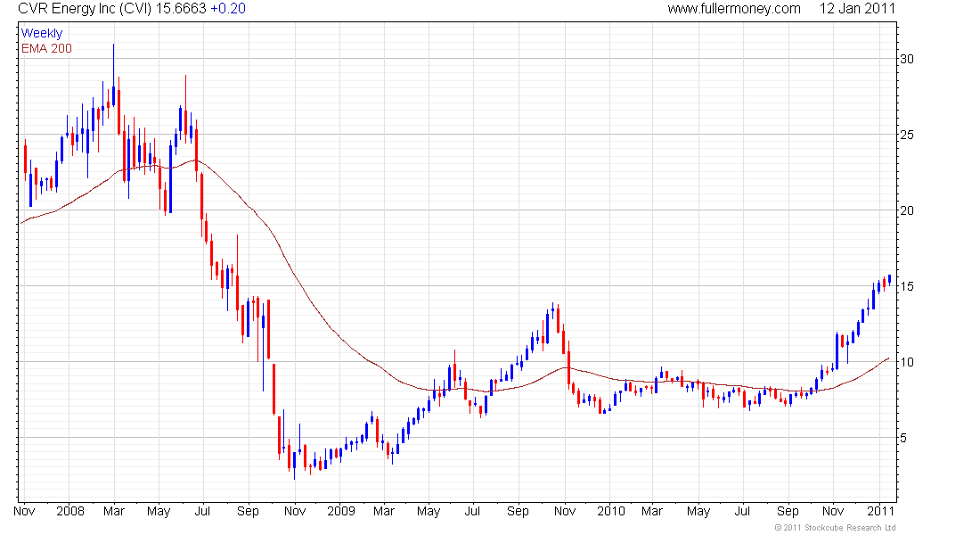980x535 pixels.
Task: Click the 'Jul' label between 2008 and 2009
Action: pyautogui.click(x=202, y=511)
